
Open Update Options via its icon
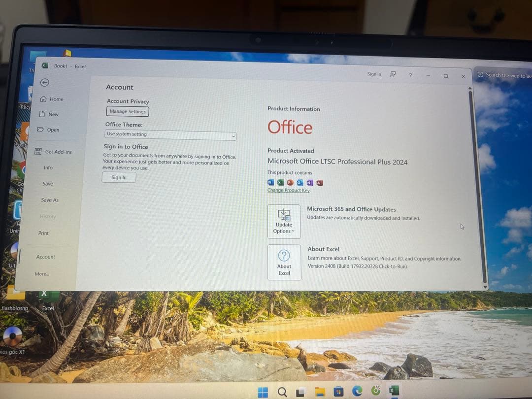click(284, 215)
